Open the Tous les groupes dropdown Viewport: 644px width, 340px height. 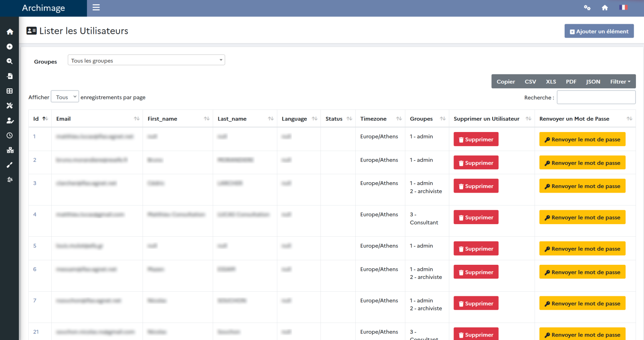click(146, 60)
